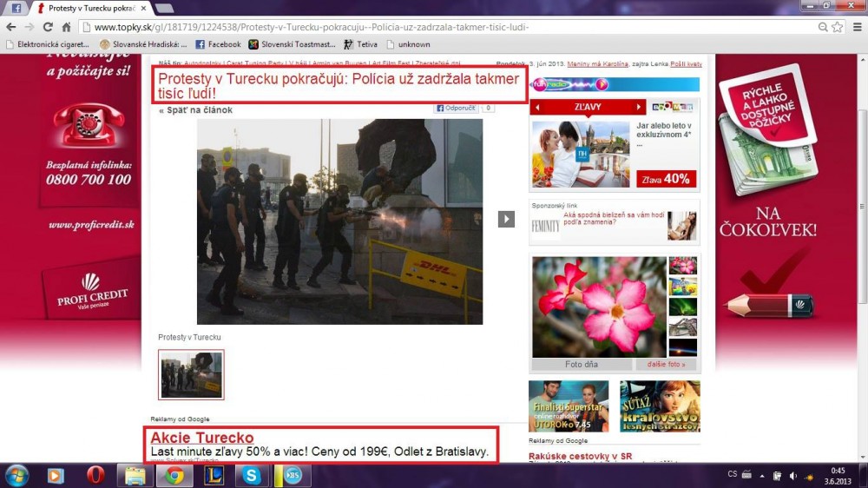Open www.proficredit.sk ad link

91,224
